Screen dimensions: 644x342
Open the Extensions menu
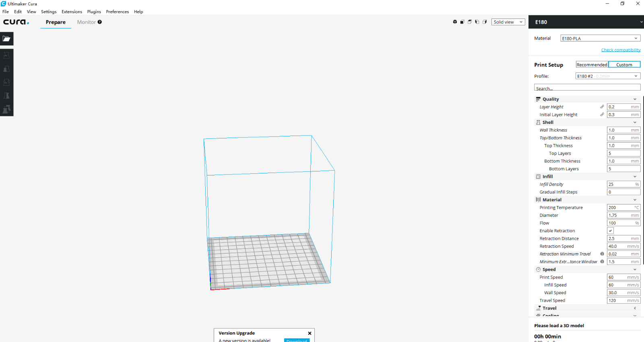coord(72,12)
